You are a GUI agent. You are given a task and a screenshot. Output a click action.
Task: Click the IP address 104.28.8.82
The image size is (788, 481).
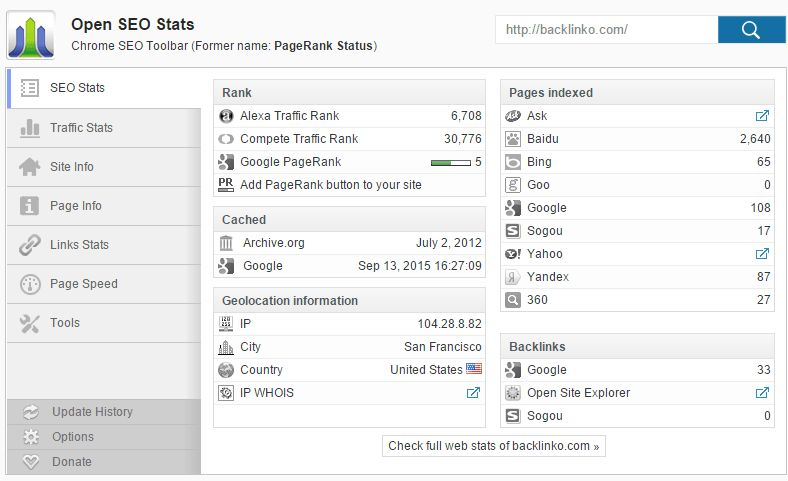coord(449,324)
